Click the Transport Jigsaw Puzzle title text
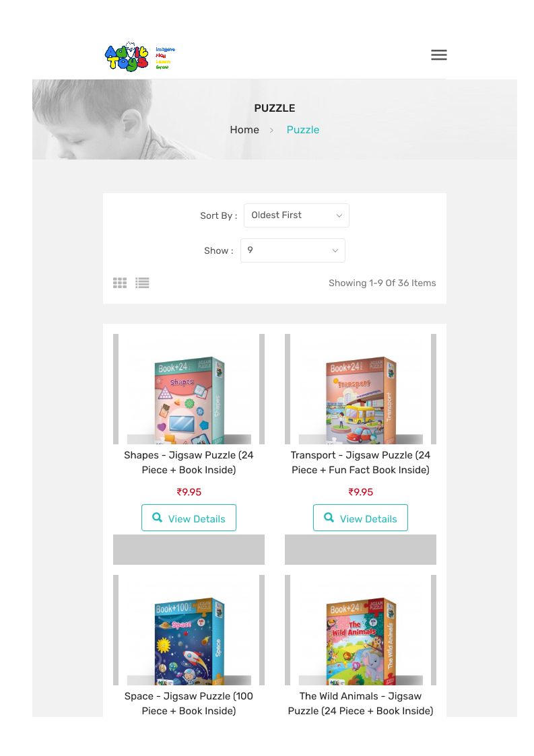The width and height of the screenshot is (534, 756). pos(360,462)
